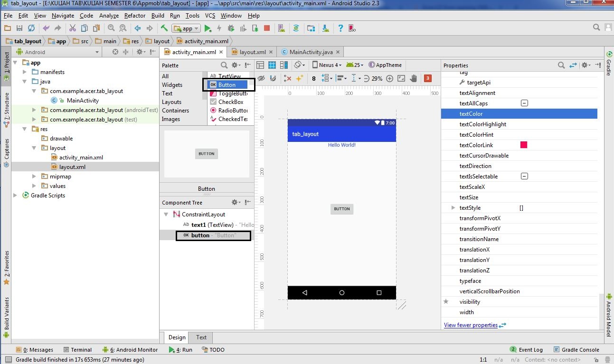Image resolution: width=614 pixels, height=364 pixels.
Task: Open the Event Log button
Action: 526,350
